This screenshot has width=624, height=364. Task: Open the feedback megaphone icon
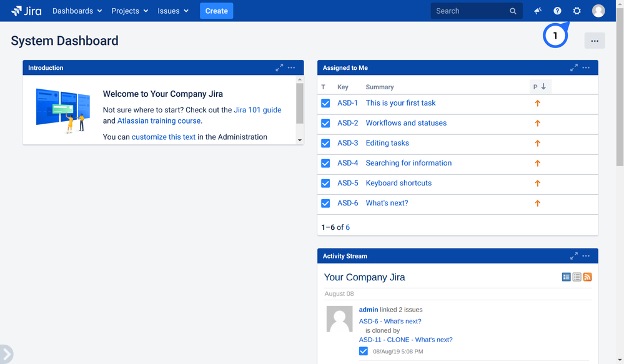click(x=538, y=11)
